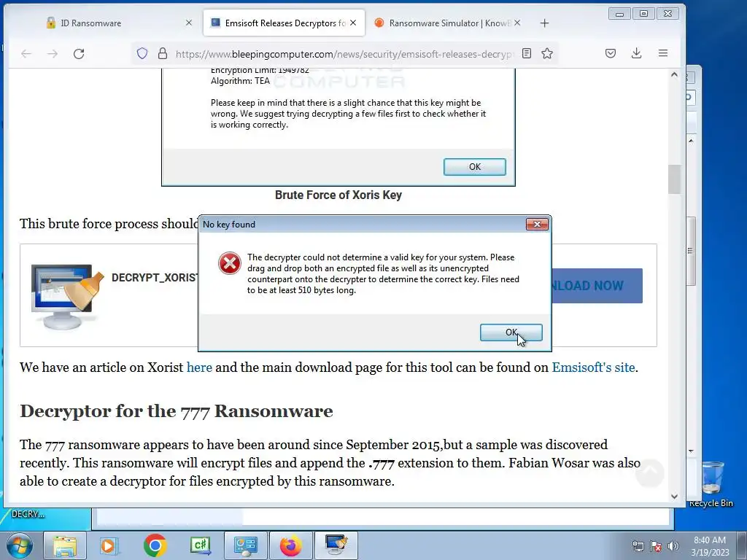Go back to the previous page
747x560 pixels.
pyautogui.click(x=26, y=54)
